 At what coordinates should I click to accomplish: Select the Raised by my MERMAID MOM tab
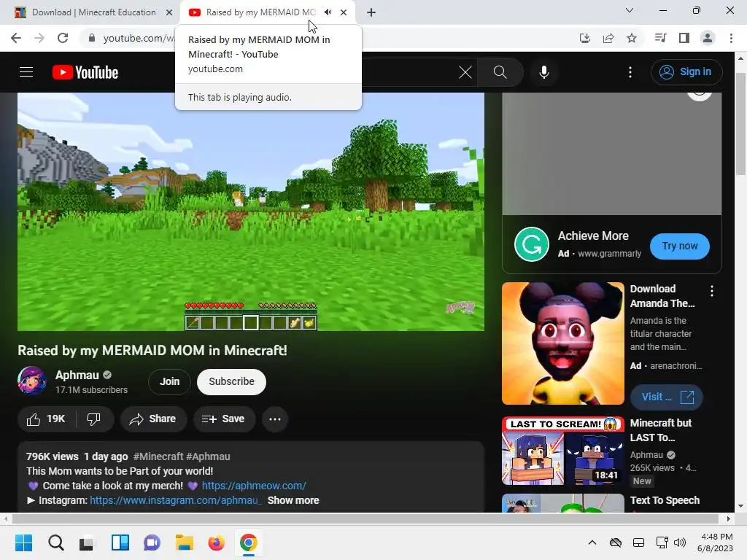(x=260, y=12)
